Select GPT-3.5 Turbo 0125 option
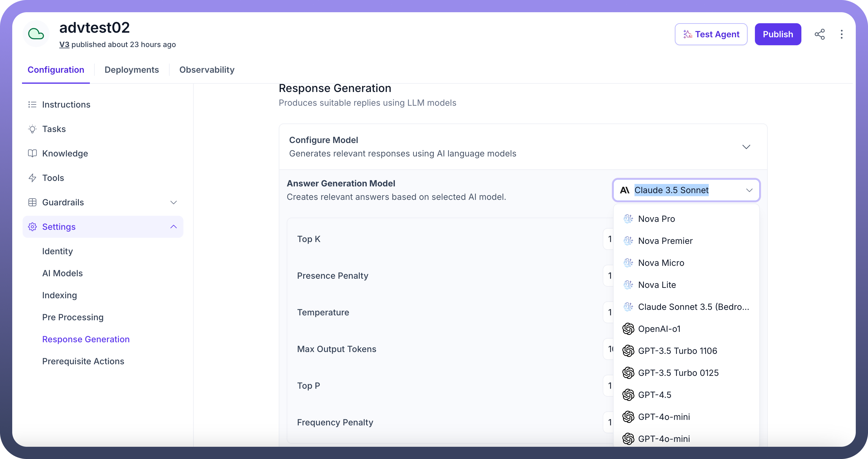This screenshot has width=868, height=459. [686, 373]
